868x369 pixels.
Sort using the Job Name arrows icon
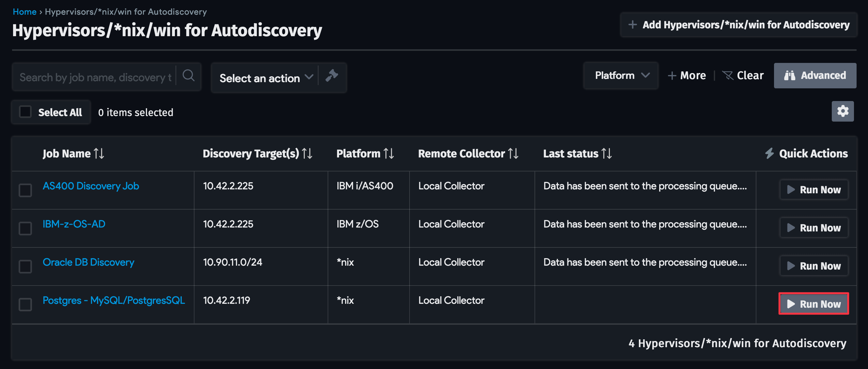pyautogui.click(x=100, y=154)
